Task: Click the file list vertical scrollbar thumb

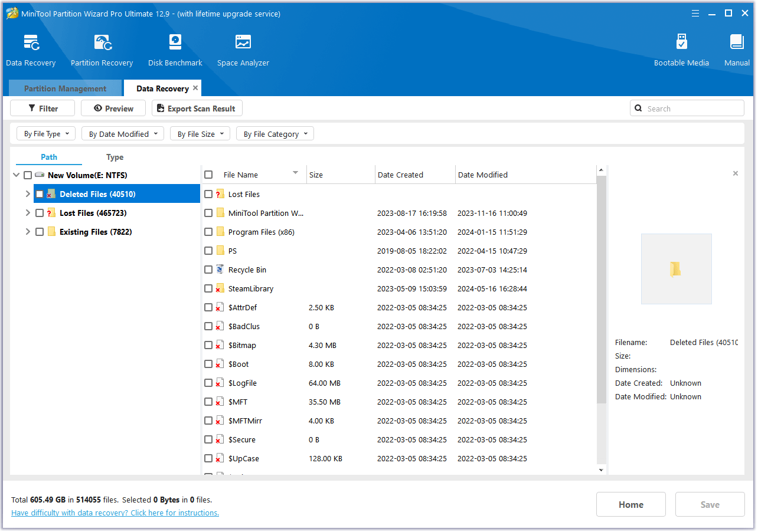Action: coord(602,289)
